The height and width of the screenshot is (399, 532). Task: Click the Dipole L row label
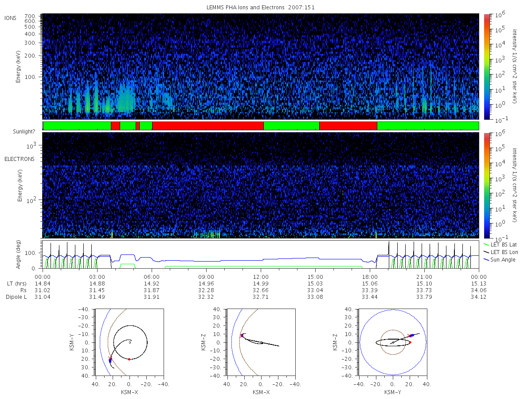click(16, 297)
